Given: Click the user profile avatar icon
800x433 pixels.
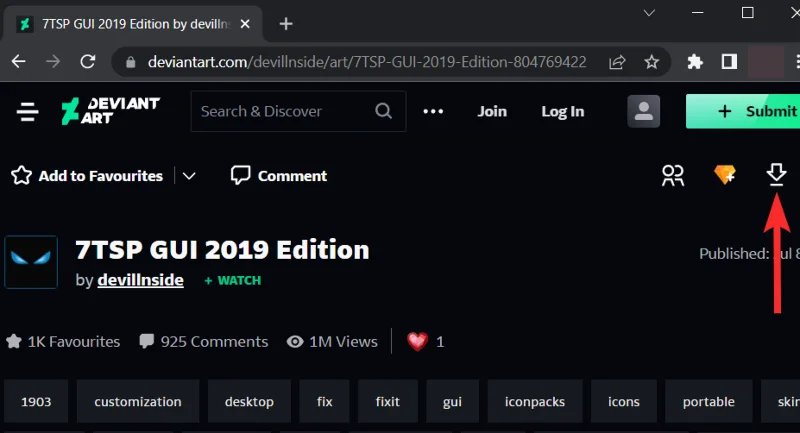Looking at the screenshot, I should [x=643, y=111].
